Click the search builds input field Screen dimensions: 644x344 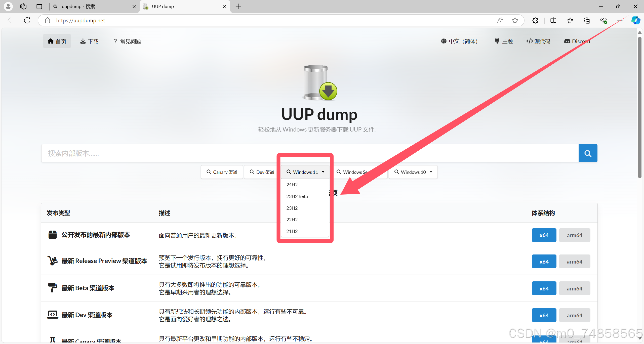(310, 153)
